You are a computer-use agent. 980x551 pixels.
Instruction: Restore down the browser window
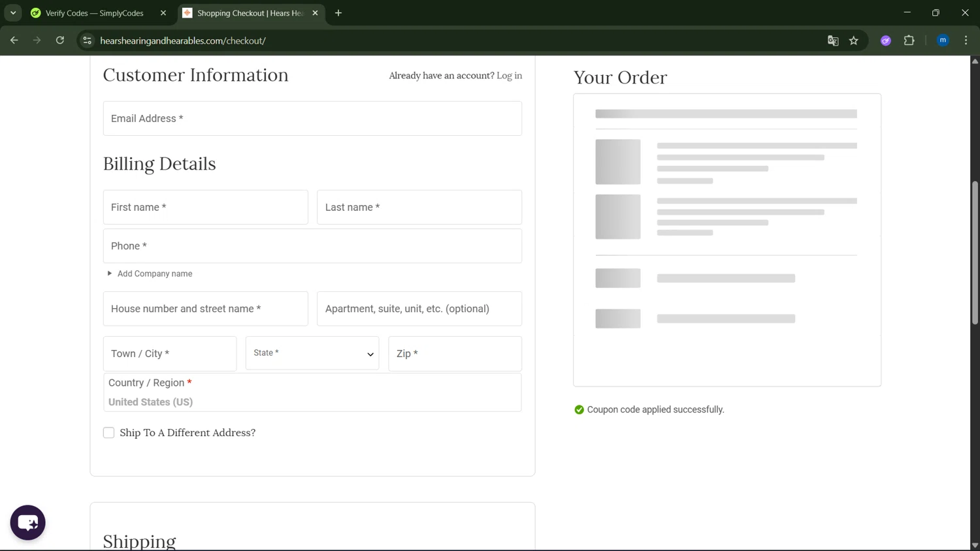coord(936,12)
